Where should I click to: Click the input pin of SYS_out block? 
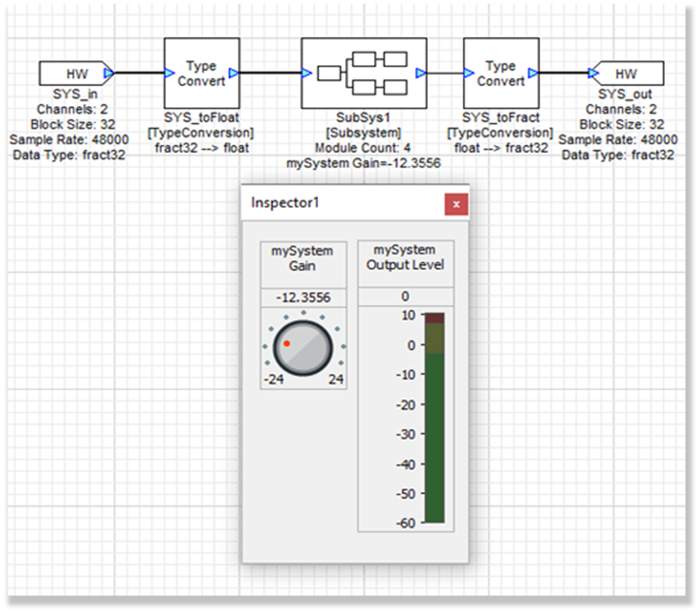click(x=594, y=72)
